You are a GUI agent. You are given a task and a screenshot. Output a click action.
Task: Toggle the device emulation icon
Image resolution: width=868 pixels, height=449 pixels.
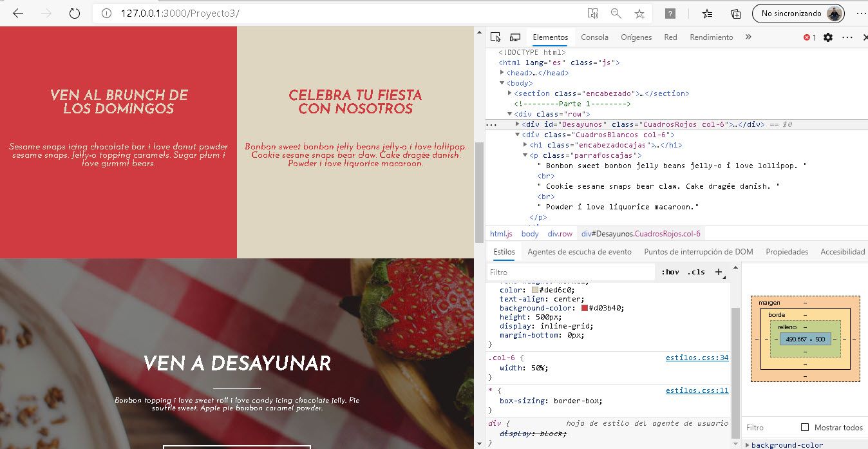[x=515, y=37]
